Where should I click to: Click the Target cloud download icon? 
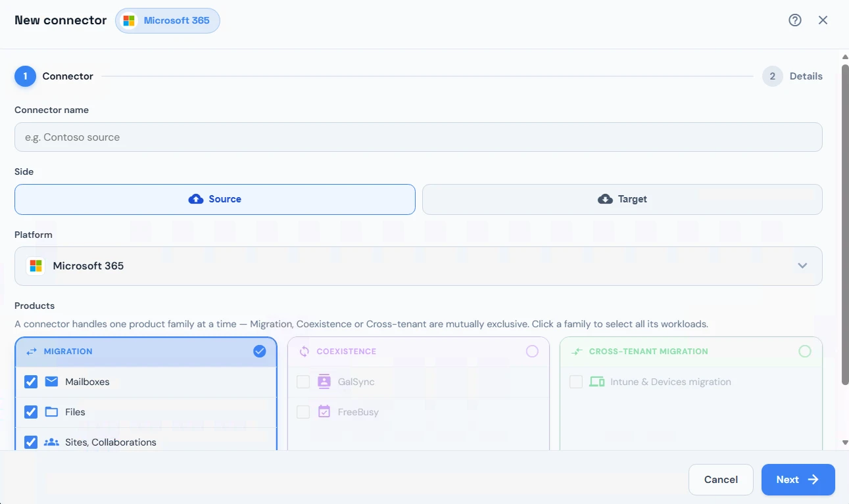tap(605, 199)
